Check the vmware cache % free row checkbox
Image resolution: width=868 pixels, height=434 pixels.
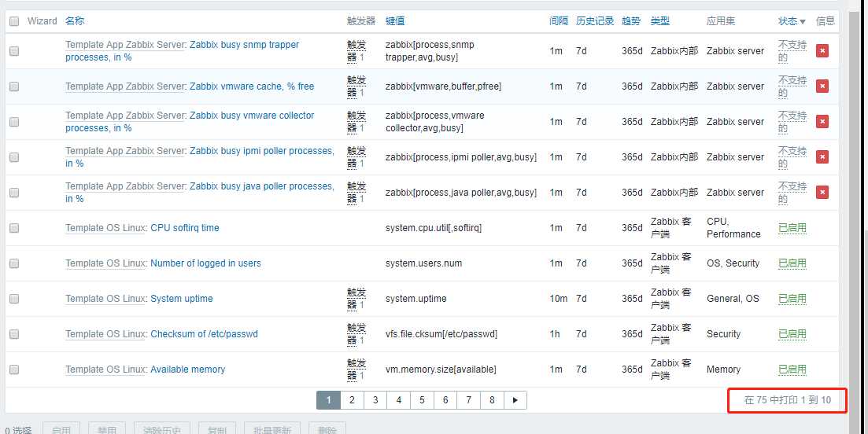click(14, 86)
